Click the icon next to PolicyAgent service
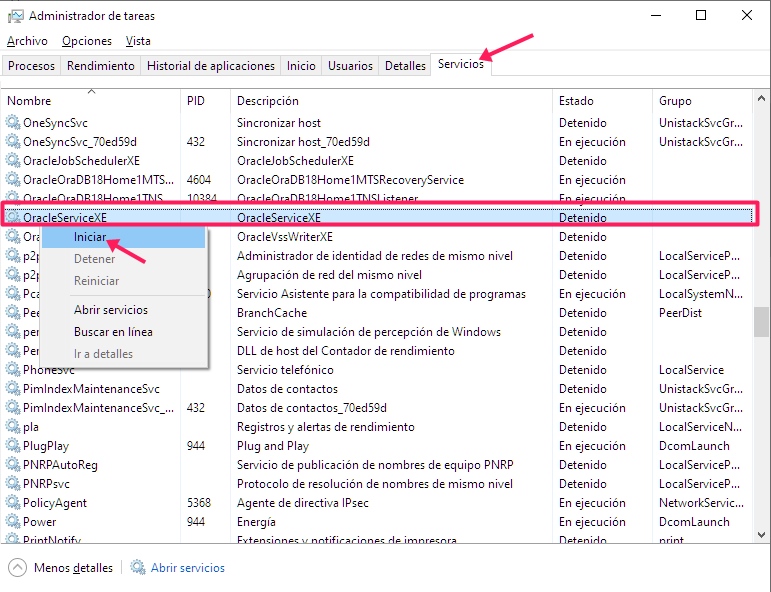Screen dimensions: 771x592 click(13, 503)
